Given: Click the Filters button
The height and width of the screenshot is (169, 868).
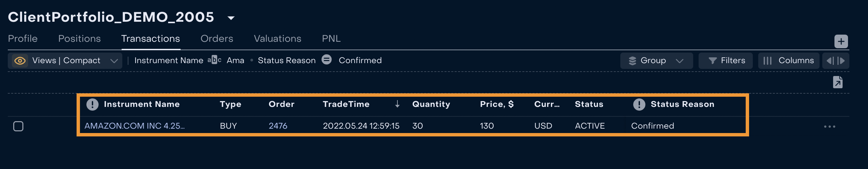Looking at the screenshot, I should (725, 61).
